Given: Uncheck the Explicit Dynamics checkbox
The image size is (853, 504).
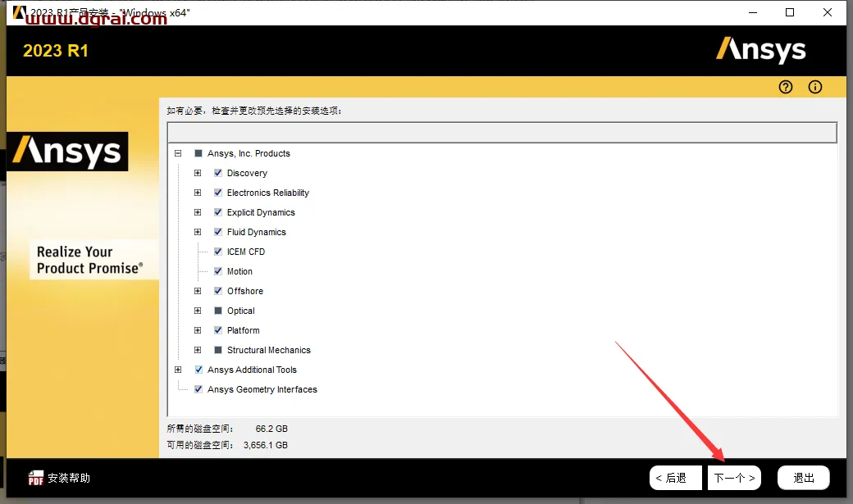Looking at the screenshot, I should [218, 212].
